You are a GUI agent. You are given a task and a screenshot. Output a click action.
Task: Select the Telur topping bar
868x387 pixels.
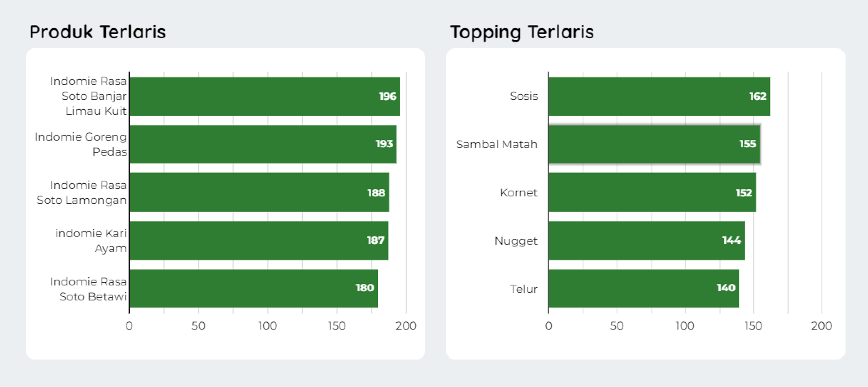644,288
